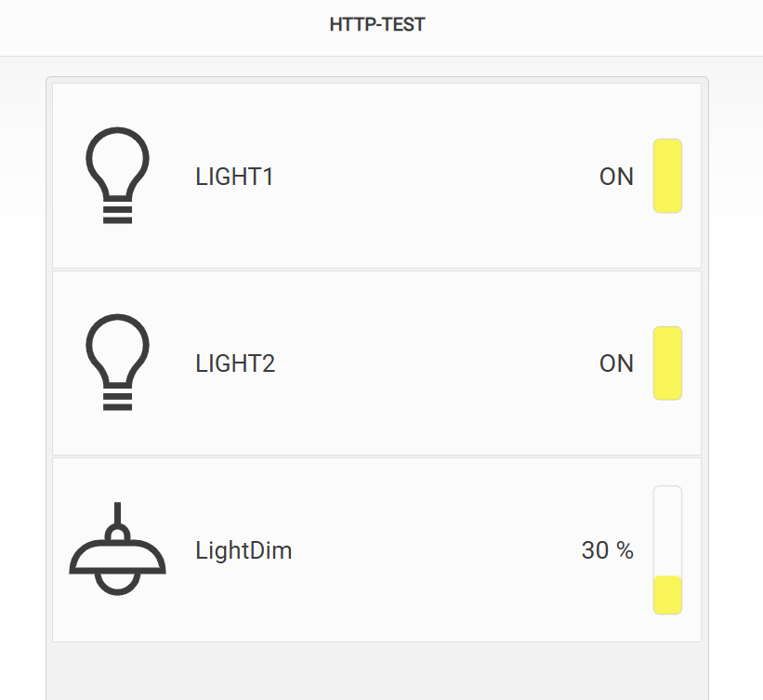Click the blank space between LIGHT1 label and ON
Image resolution: width=763 pixels, height=700 pixels.
pyautogui.click(x=436, y=177)
